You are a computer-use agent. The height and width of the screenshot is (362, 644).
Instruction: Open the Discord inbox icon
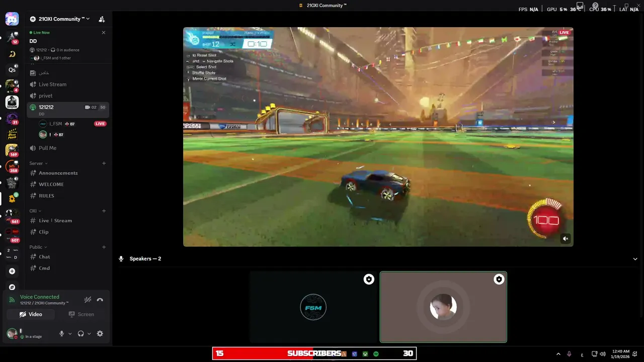[580, 6]
